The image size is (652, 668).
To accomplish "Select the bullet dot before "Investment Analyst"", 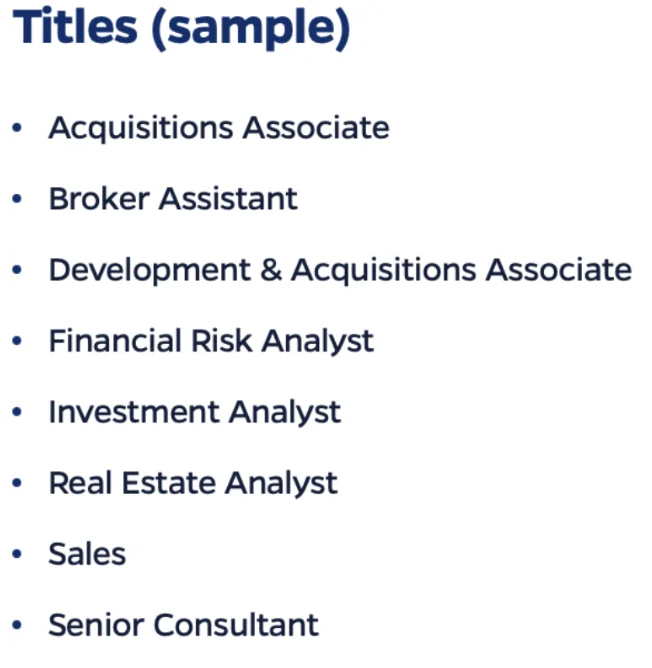I will click(17, 413).
